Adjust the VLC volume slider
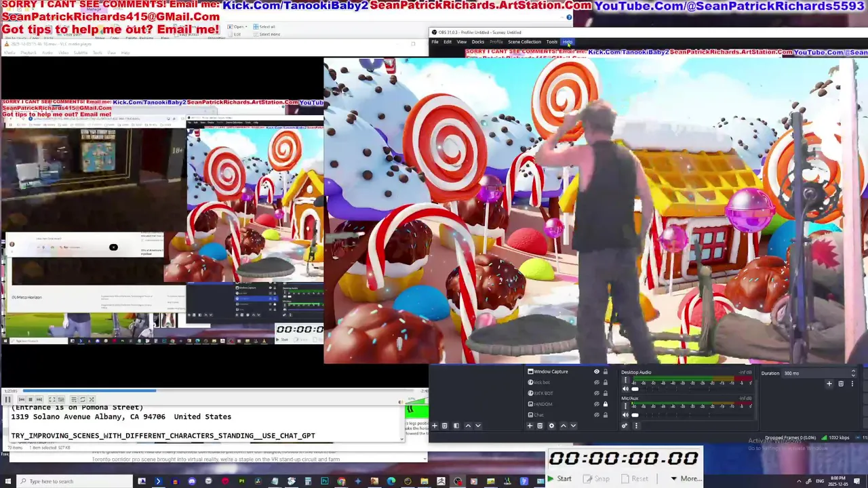868x488 pixels. click(417, 401)
